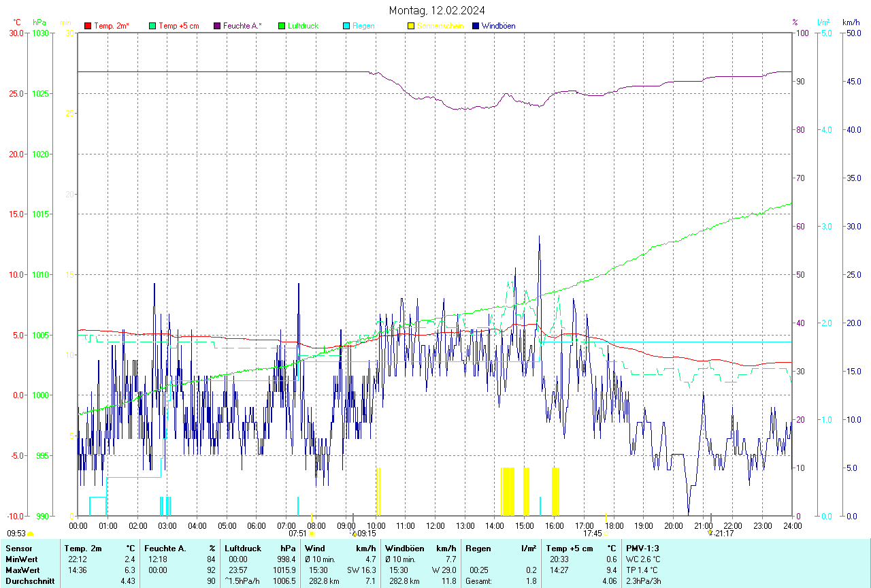
Task: Click the average 2m temperature 4.43
Action: (x=127, y=581)
